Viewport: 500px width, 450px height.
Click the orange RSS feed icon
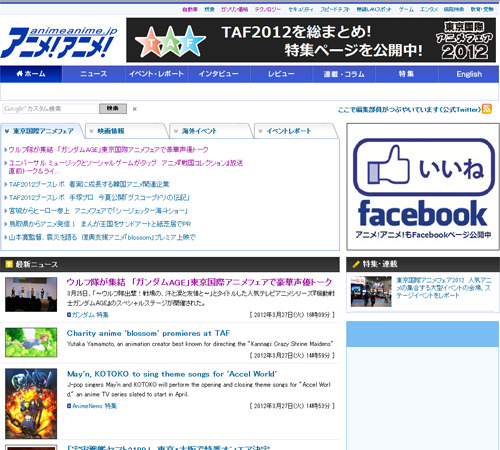[x=487, y=109]
